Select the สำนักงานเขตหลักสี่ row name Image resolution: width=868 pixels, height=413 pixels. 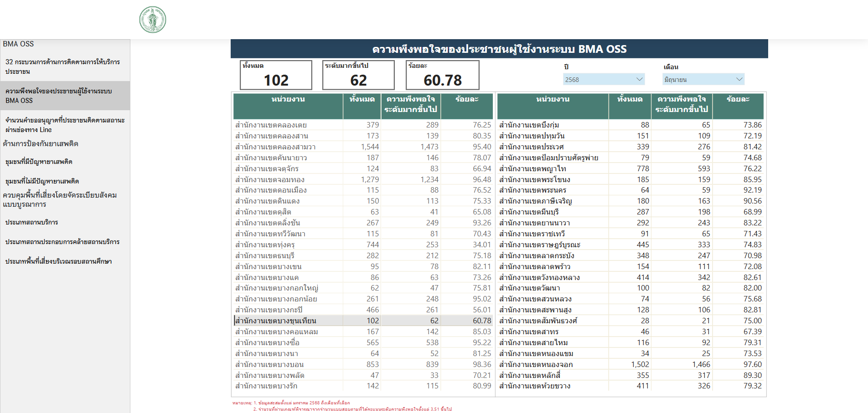(530, 375)
